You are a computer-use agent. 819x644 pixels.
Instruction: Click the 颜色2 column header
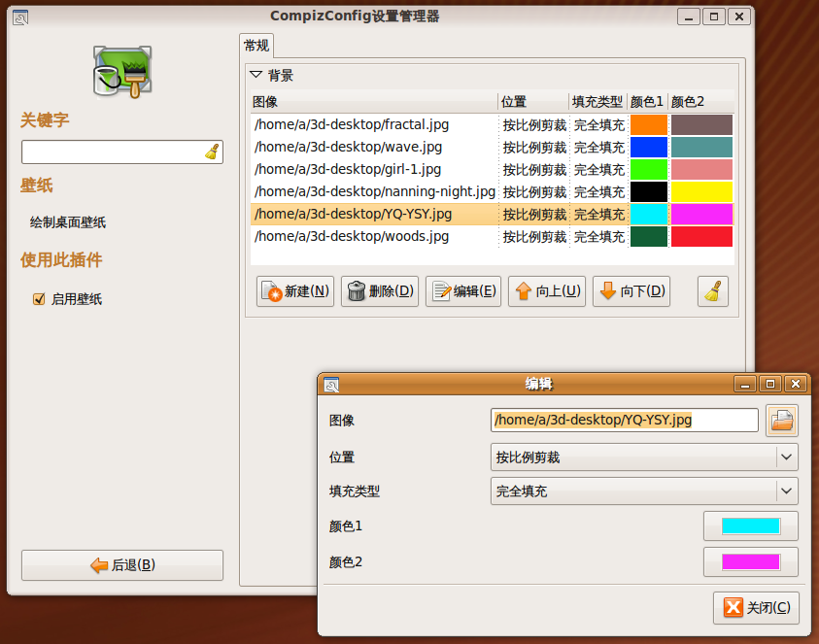point(701,102)
